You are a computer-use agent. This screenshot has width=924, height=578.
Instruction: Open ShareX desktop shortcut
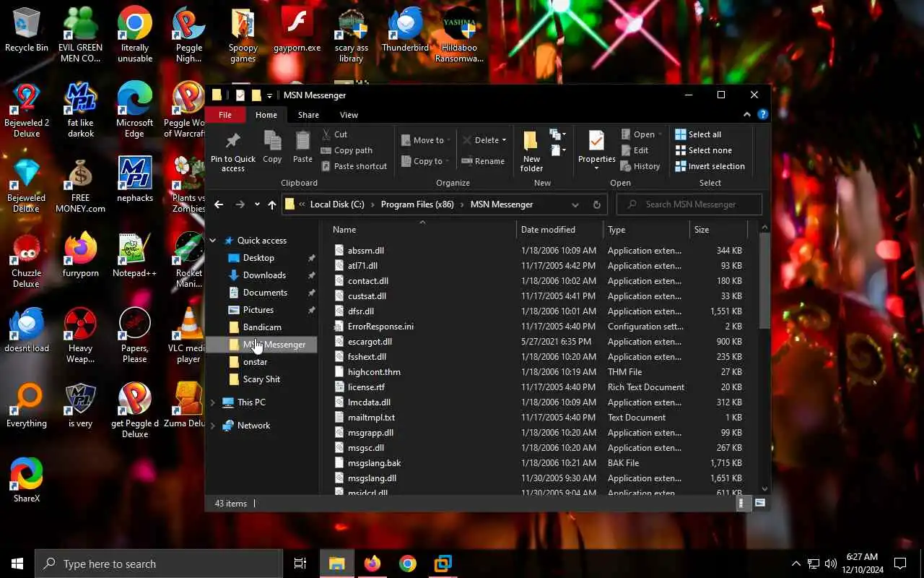click(x=27, y=480)
